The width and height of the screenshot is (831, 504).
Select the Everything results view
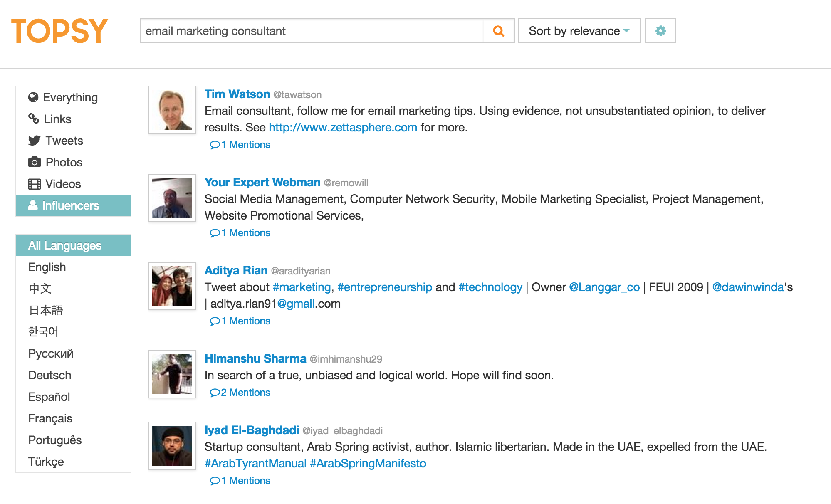[x=70, y=97]
